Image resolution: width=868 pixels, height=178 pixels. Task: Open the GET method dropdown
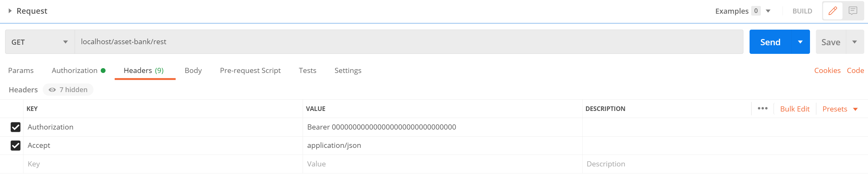[40, 42]
